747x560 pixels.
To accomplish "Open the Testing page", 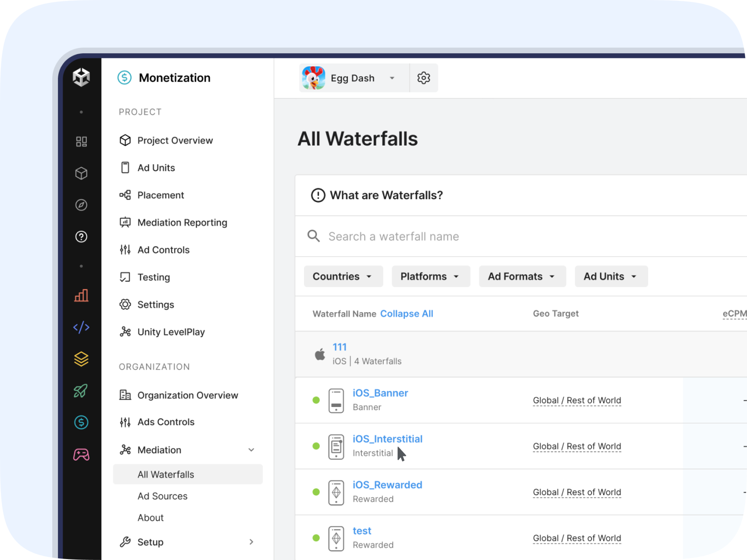I will point(154,277).
